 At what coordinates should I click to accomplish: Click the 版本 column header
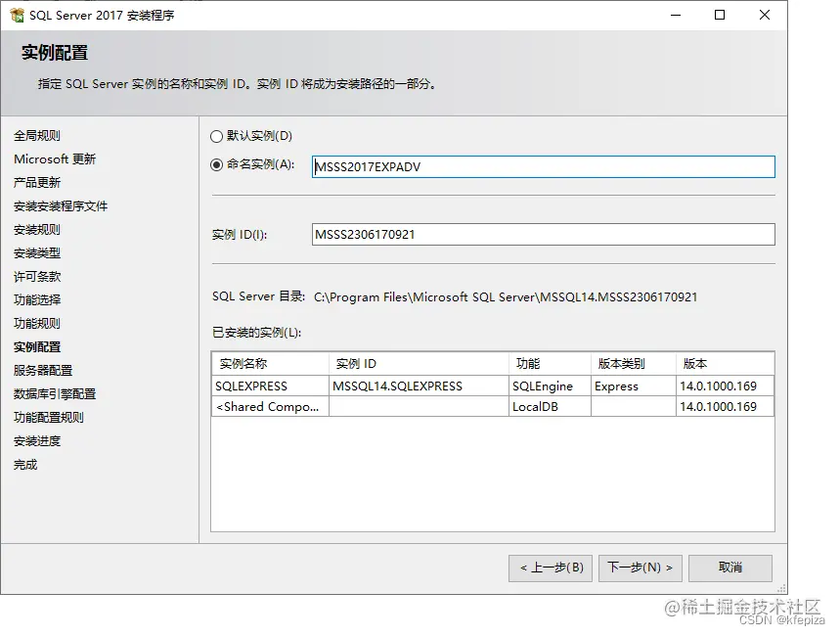pyautogui.click(x=725, y=364)
